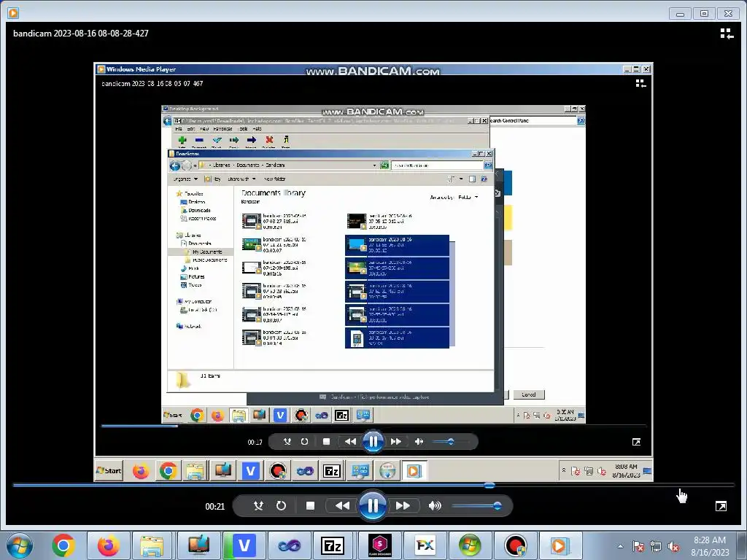Screen dimensions: 747x560
Task: Mute the outer player's sound
Action: click(x=435, y=506)
